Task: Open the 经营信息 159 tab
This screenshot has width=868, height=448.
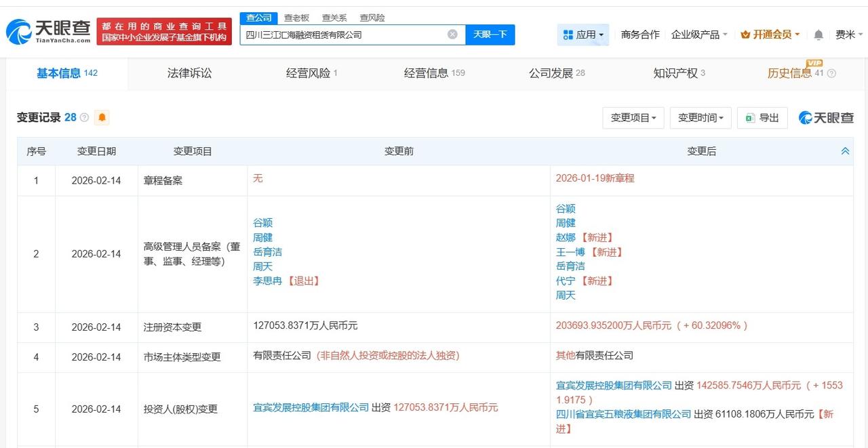Action: click(x=427, y=73)
